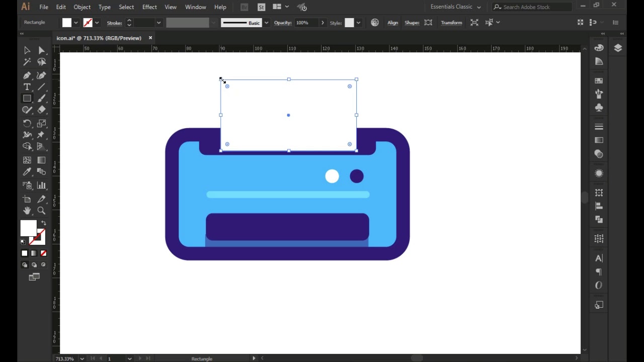Switch to Draw Inside mode
Viewport: 644px width, 362px height.
[43, 265]
